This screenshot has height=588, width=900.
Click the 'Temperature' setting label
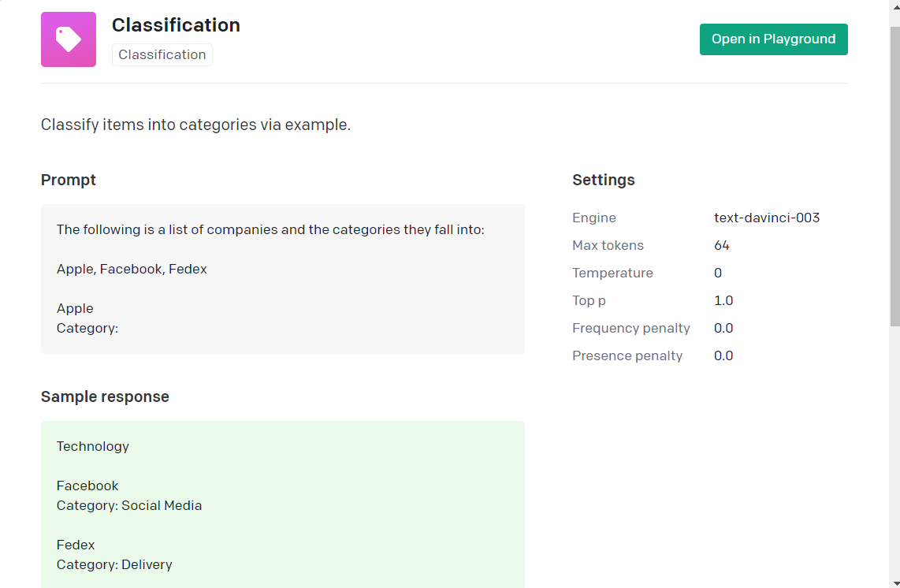612,273
